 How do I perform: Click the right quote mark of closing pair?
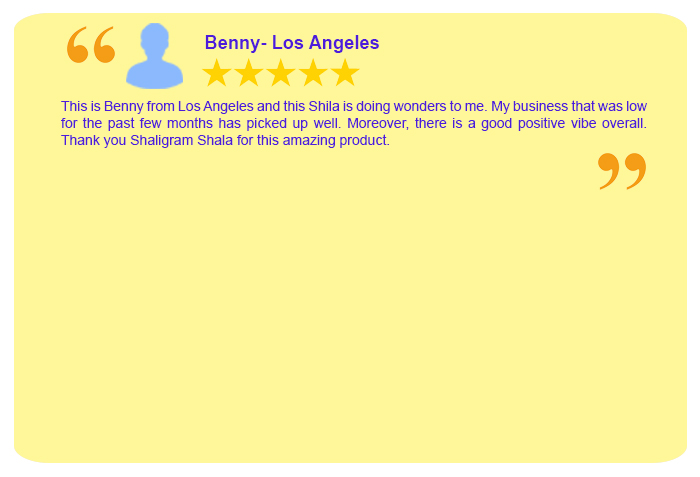point(635,172)
